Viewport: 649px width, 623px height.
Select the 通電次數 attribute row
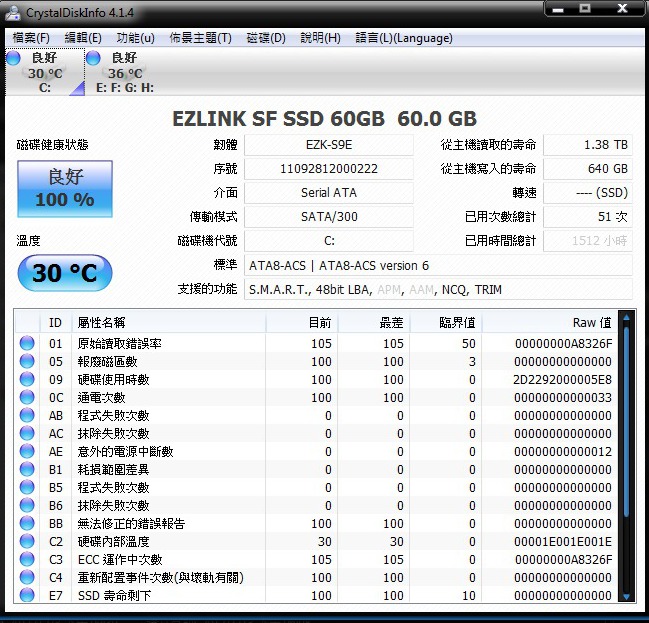tap(317, 397)
